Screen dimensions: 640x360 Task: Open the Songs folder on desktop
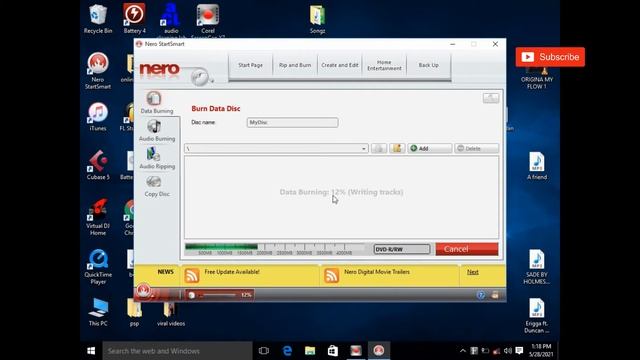click(x=317, y=19)
